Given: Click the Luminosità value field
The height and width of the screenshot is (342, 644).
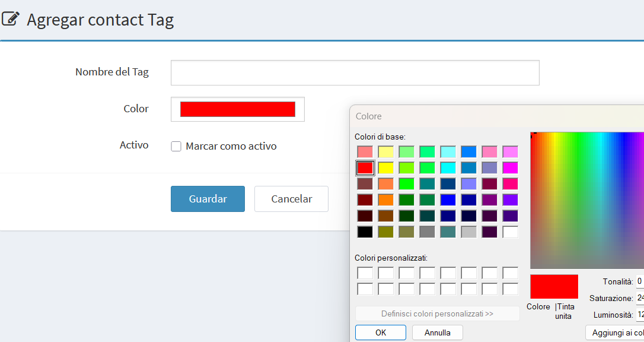Looking at the screenshot, I should (x=640, y=315).
